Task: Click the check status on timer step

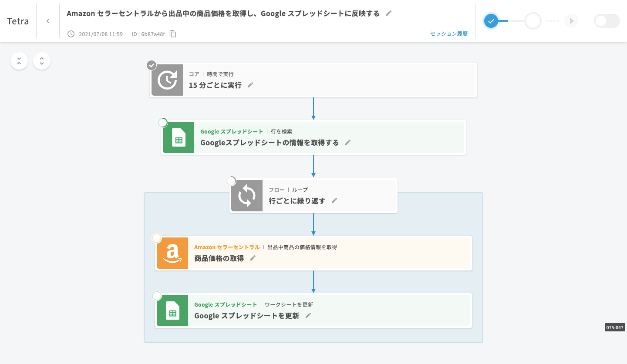Action: [152, 65]
